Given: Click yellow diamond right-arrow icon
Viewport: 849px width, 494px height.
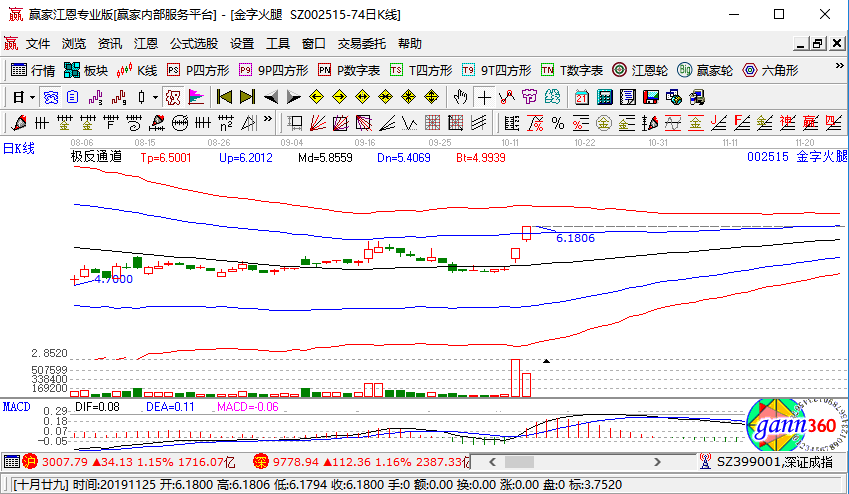Looking at the screenshot, I should (339, 98).
